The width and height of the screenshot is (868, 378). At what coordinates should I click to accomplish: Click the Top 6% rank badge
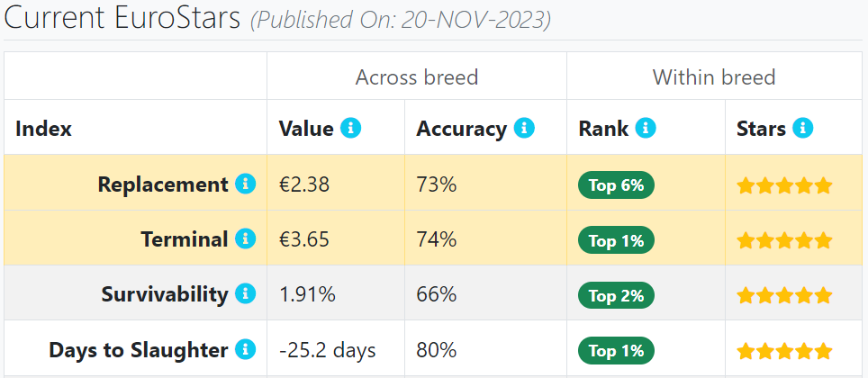coord(616,184)
